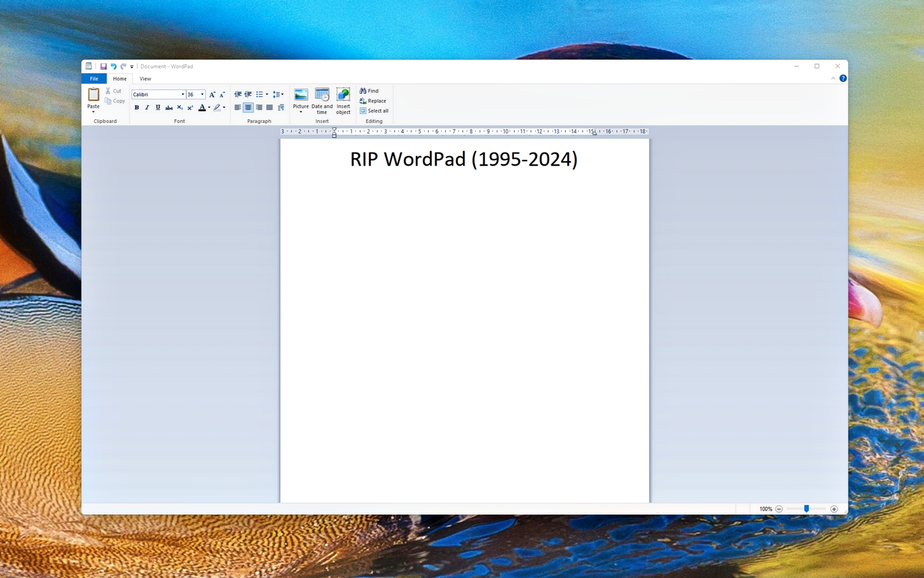Click Copy in the Clipboard group
This screenshot has height=578, width=924.
115,101
